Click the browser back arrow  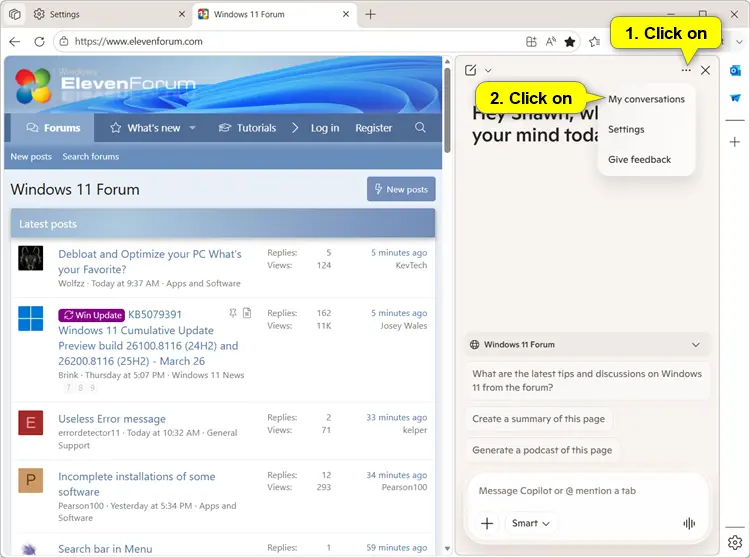(x=15, y=42)
